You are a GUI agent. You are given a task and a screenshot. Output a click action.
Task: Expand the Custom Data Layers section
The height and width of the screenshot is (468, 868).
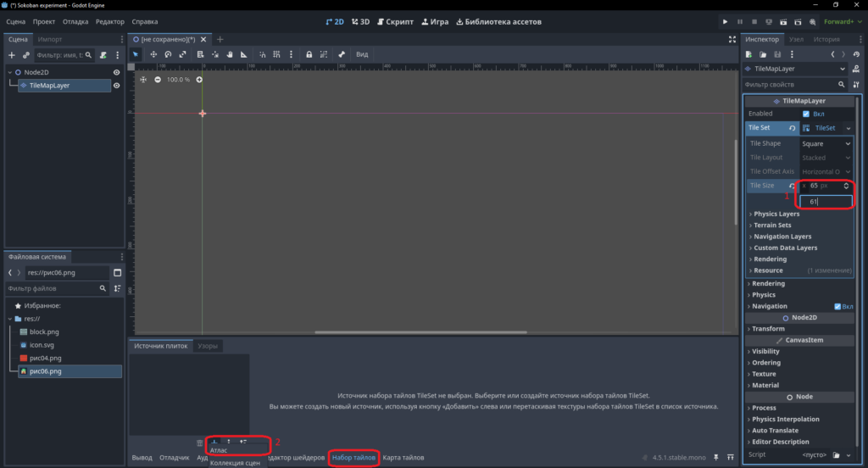click(784, 248)
